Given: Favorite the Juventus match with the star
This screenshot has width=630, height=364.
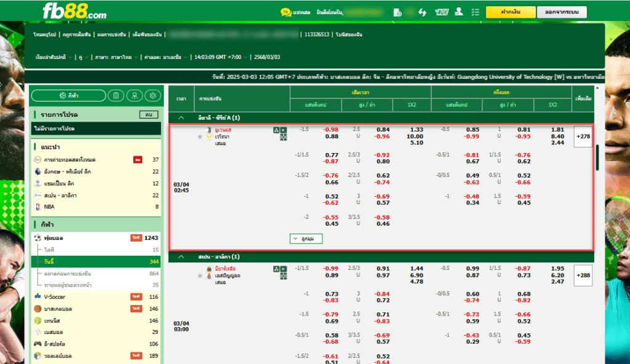Looking at the screenshot, I should coord(200,137).
